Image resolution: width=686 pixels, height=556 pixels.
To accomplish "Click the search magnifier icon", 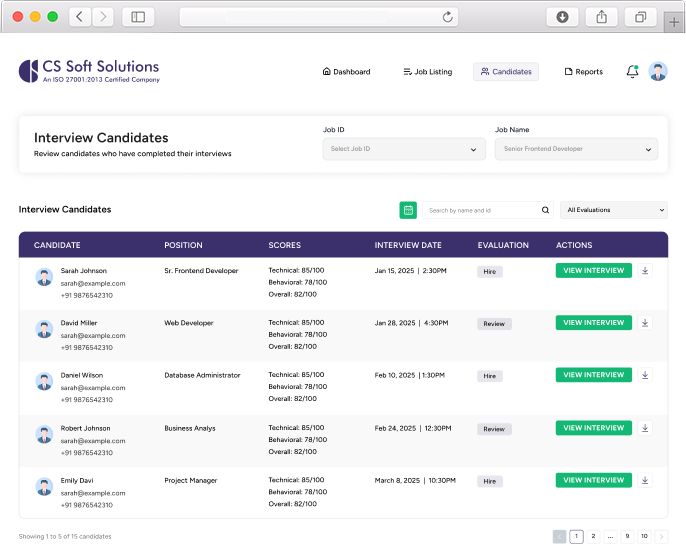I will pos(546,210).
